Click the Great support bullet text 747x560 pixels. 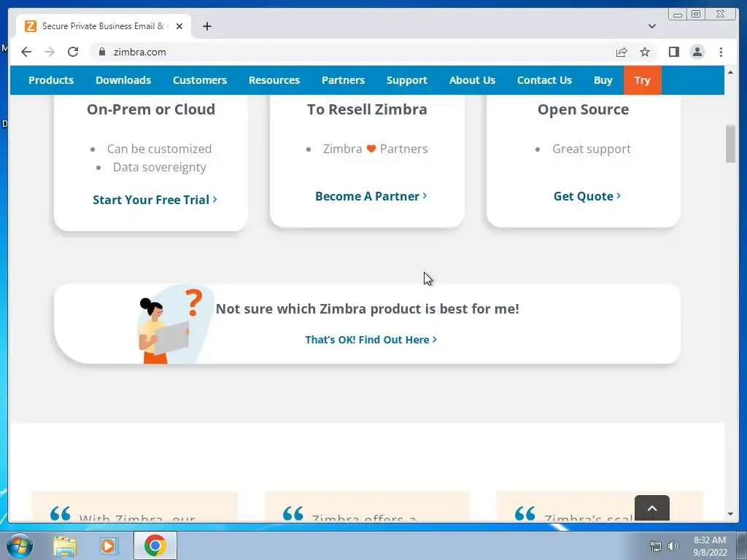591,149
